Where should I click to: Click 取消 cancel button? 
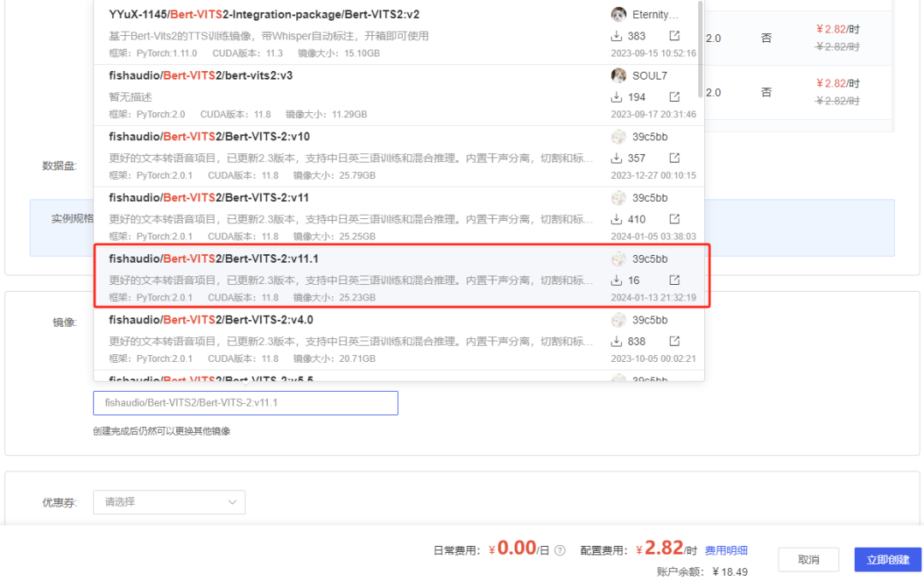[808, 560]
